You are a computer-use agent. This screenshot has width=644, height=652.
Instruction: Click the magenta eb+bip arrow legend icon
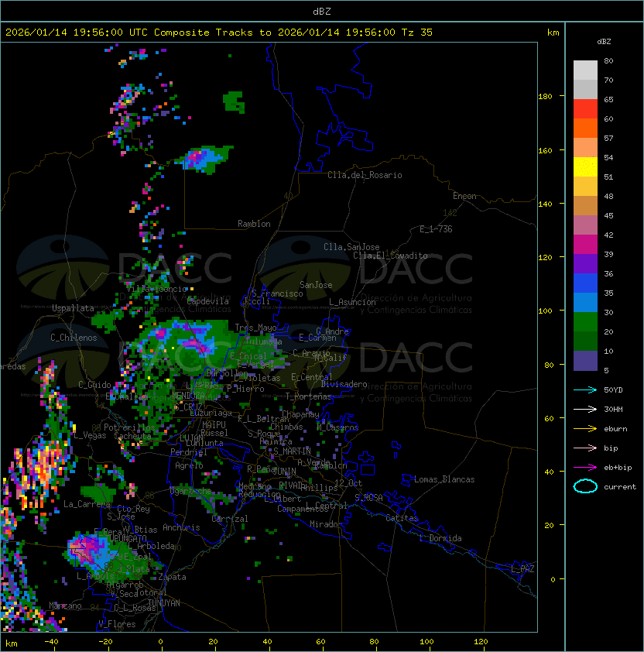585,468
